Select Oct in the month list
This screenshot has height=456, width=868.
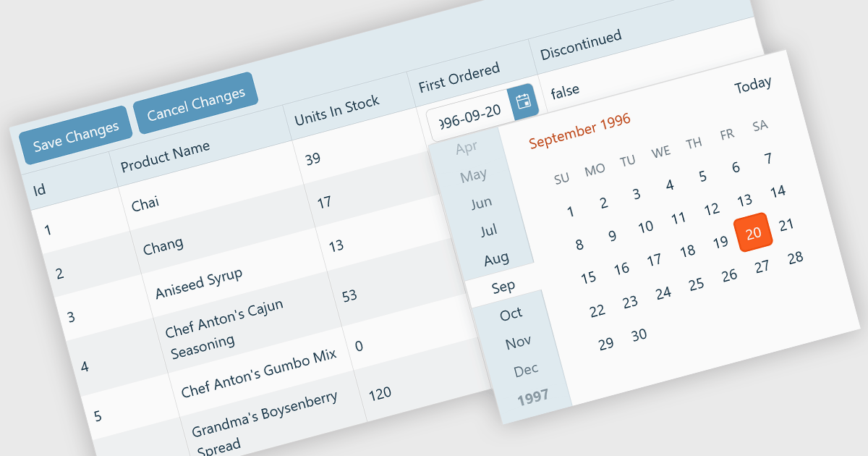click(x=511, y=313)
